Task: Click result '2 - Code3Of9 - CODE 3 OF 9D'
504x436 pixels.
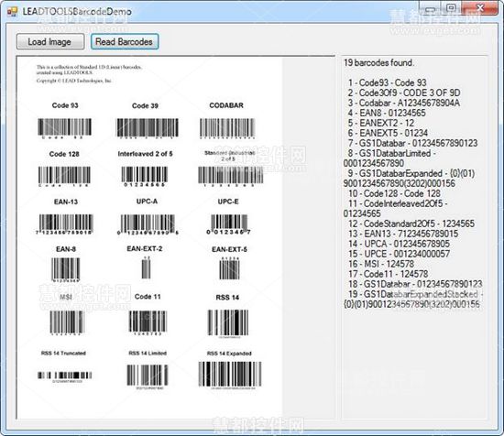Action: (404, 93)
